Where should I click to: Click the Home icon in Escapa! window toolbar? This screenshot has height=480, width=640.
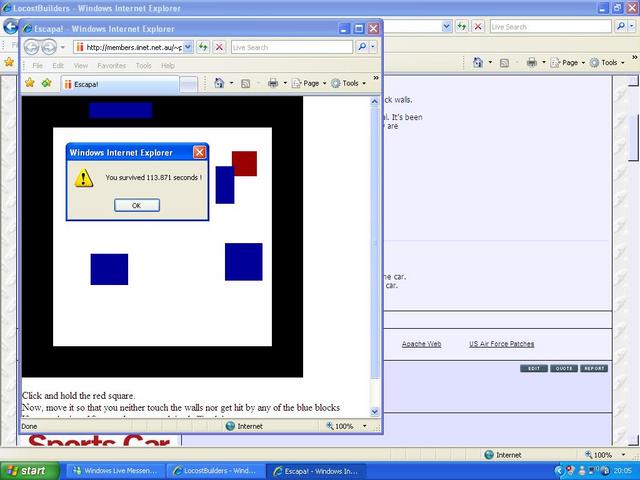[x=219, y=83]
